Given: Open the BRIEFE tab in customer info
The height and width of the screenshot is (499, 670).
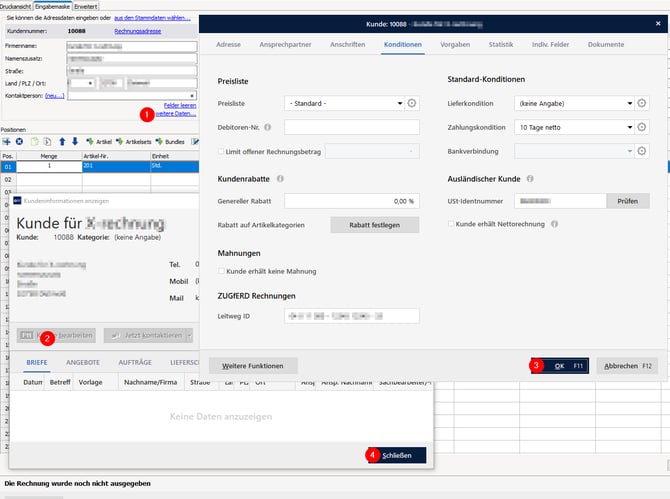Looking at the screenshot, I should point(37,362).
